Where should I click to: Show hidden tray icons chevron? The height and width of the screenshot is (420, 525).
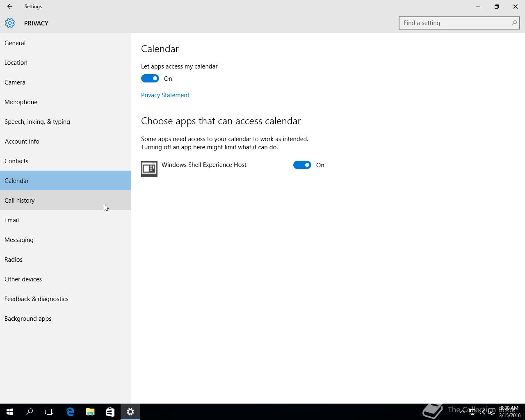click(462, 412)
